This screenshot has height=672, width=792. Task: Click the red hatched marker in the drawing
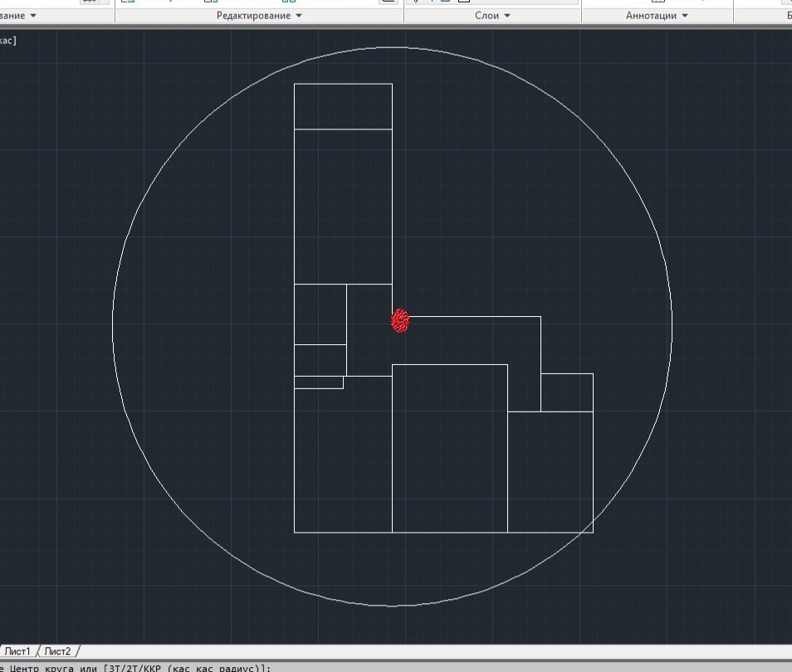click(x=400, y=320)
